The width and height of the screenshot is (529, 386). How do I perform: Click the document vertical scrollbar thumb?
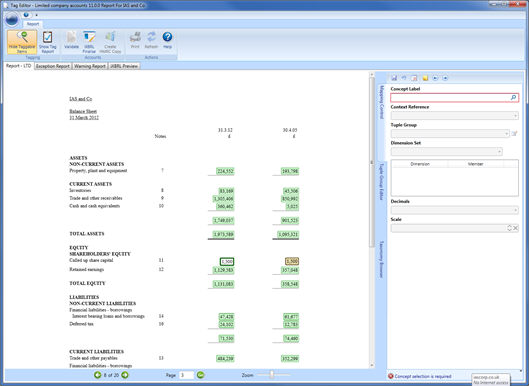click(x=371, y=162)
